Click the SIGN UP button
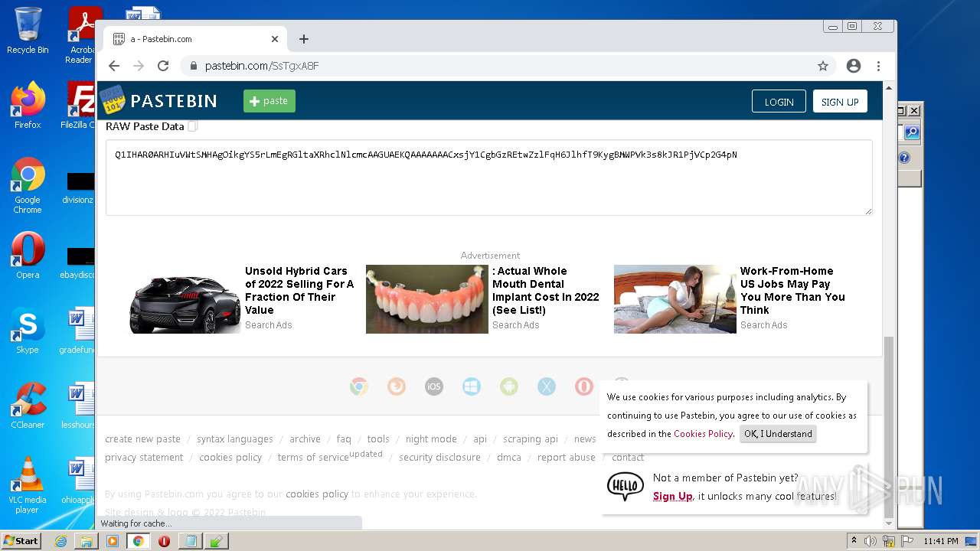This screenshot has width=980, height=551. click(840, 102)
